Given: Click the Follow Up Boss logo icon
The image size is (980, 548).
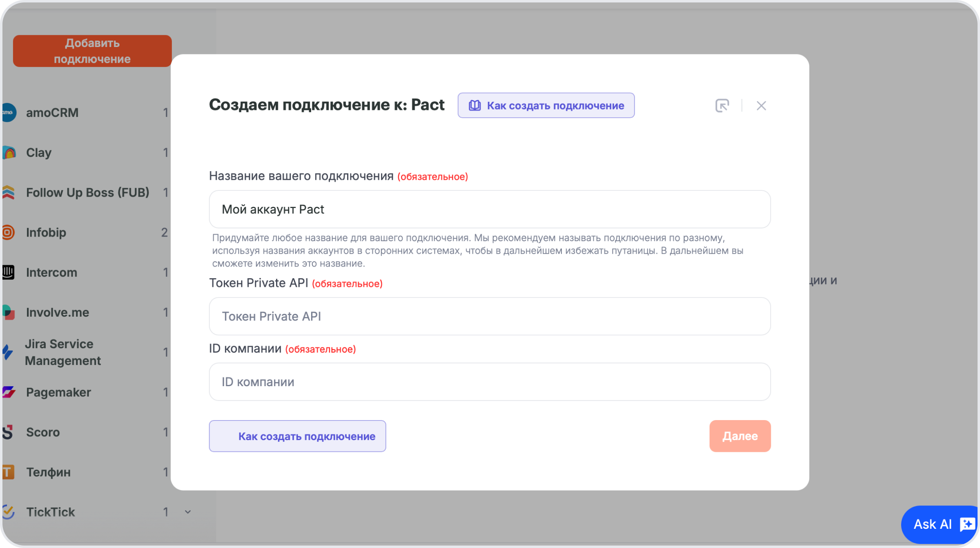Looking at the screenshot, I should pyautogui.click(x=8, y=192).
